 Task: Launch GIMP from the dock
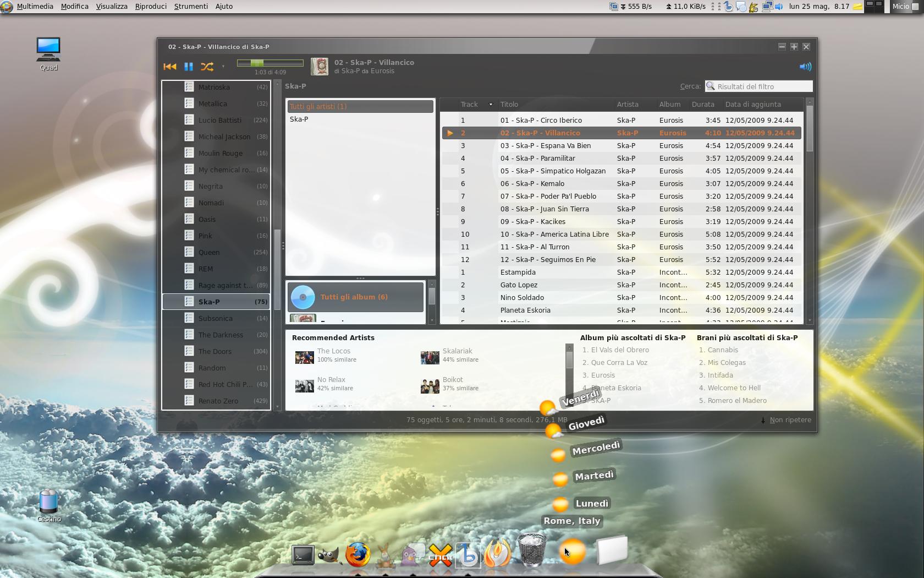[329, 555]
